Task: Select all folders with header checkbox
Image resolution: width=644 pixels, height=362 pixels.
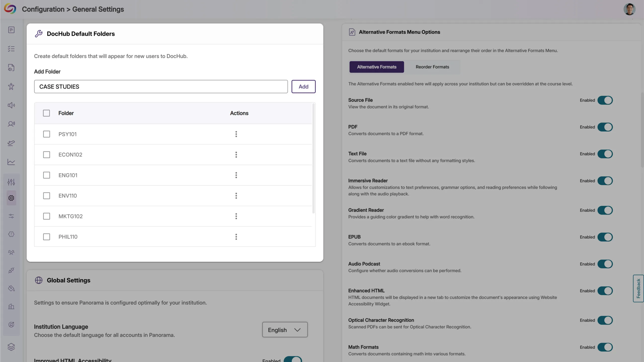Action: pos(47,113)
